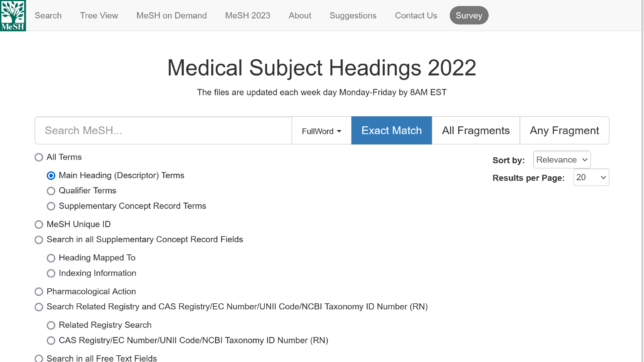644x362 pixels.
Task: Click the Any Fragment button
Action: [564, 131]
